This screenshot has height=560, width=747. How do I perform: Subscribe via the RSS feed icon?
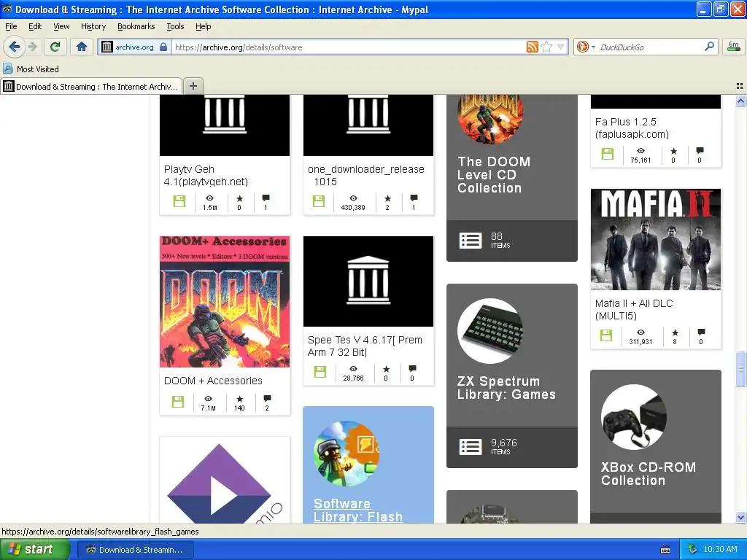532,47
